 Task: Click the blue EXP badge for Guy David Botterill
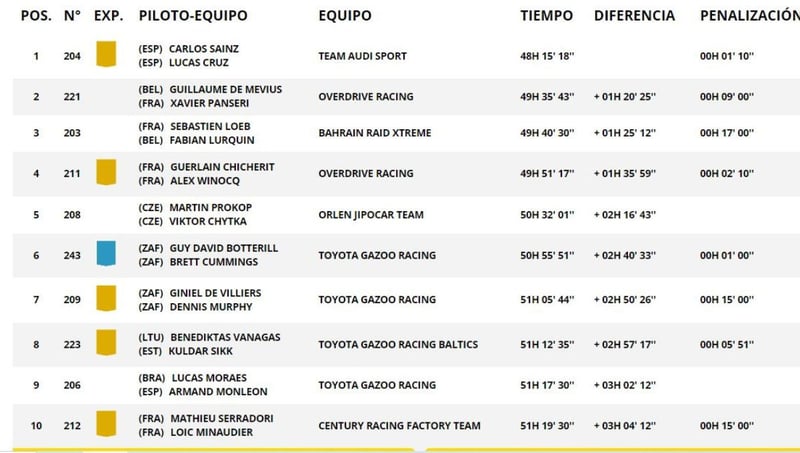point(104,255)
